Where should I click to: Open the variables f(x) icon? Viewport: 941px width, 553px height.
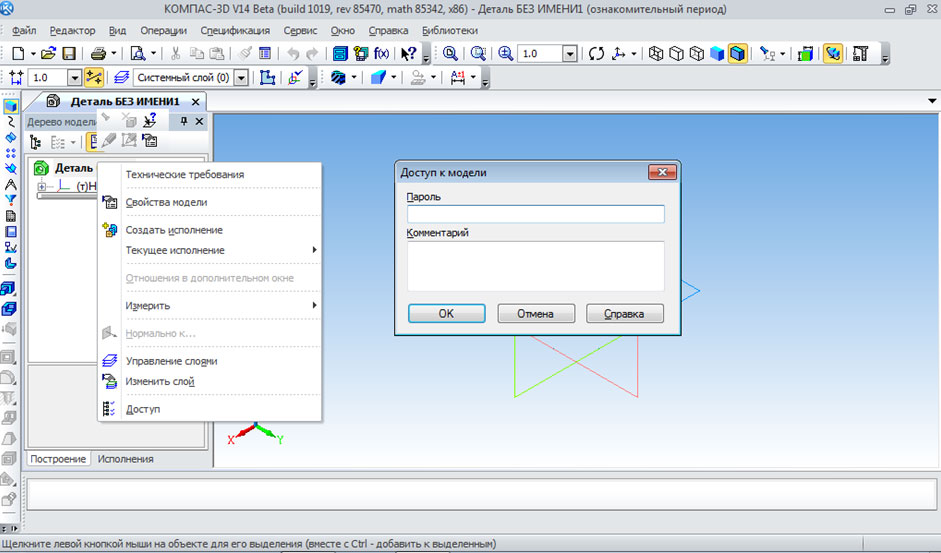coord(382,53)
